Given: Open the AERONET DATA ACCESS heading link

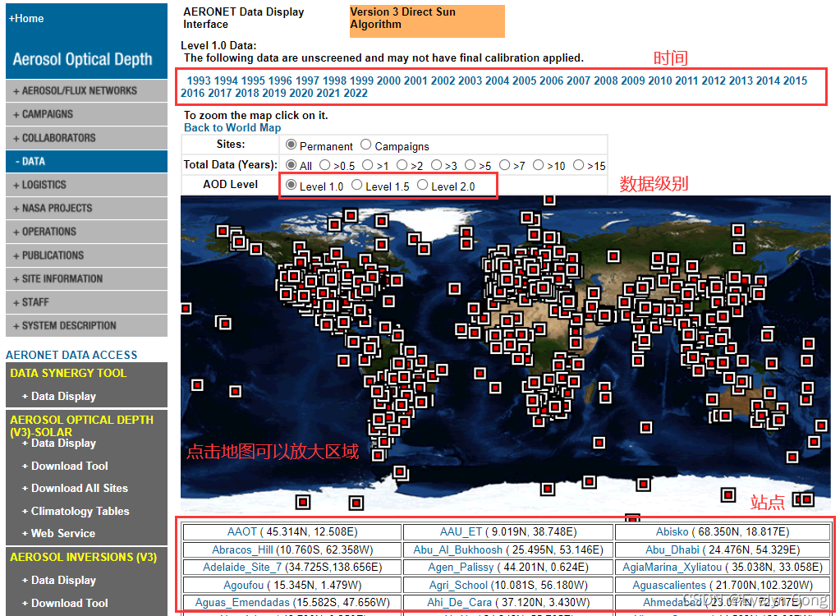Looking at the screenshot, I should (71, 355).
